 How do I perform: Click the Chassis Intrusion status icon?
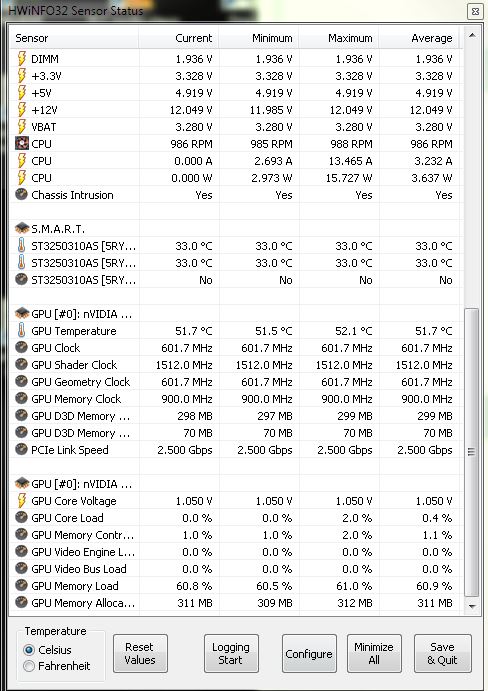(21, 194)
